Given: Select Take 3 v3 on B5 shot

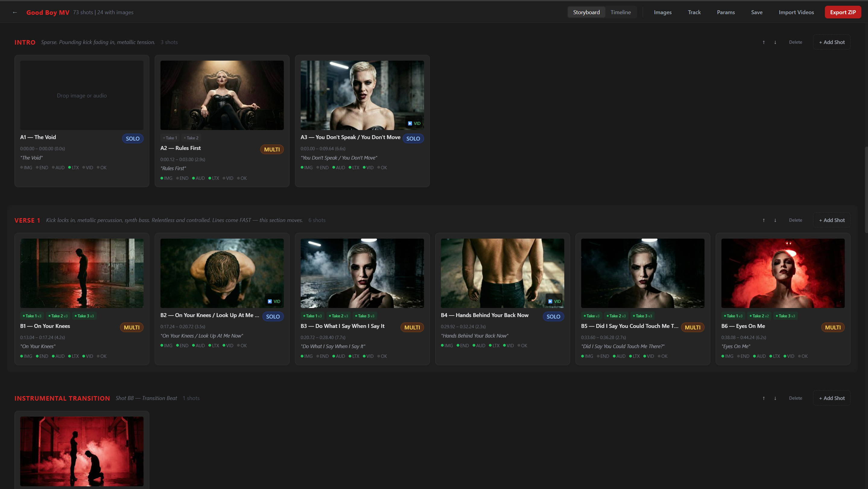Looking at the screenshot, I should point(642,316).
